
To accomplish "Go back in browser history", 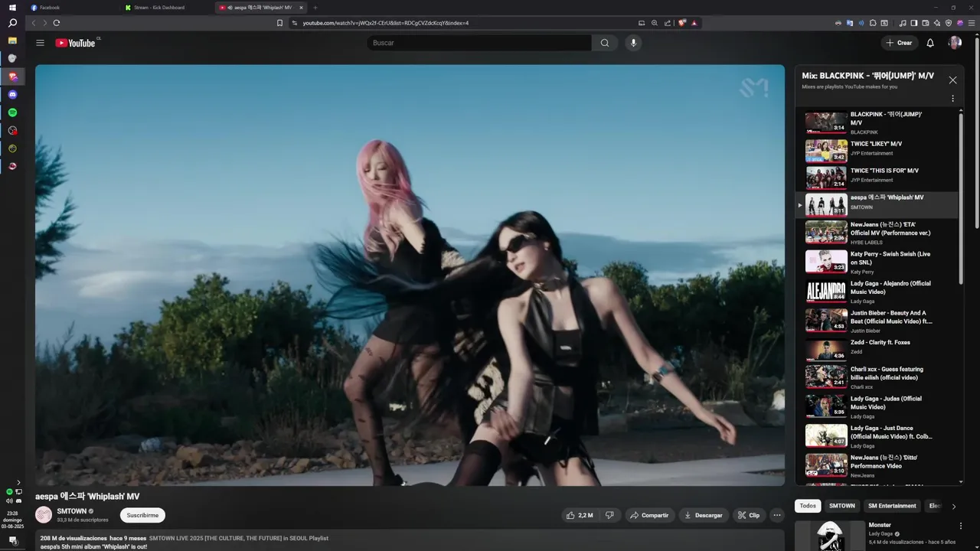I will click(33, 23).
